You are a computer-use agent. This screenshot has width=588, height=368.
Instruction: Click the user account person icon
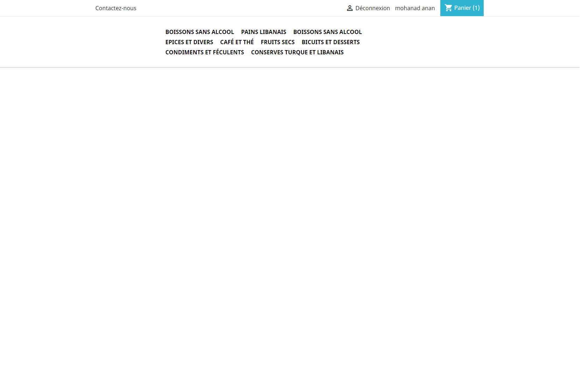pyautogui.click(x=350, y=8)
